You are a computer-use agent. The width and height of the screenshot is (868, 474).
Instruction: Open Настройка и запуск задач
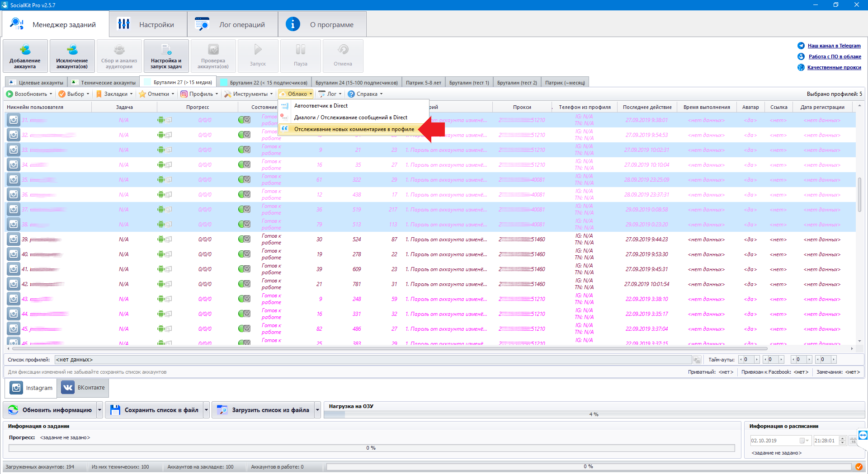(x=166, y=56)
